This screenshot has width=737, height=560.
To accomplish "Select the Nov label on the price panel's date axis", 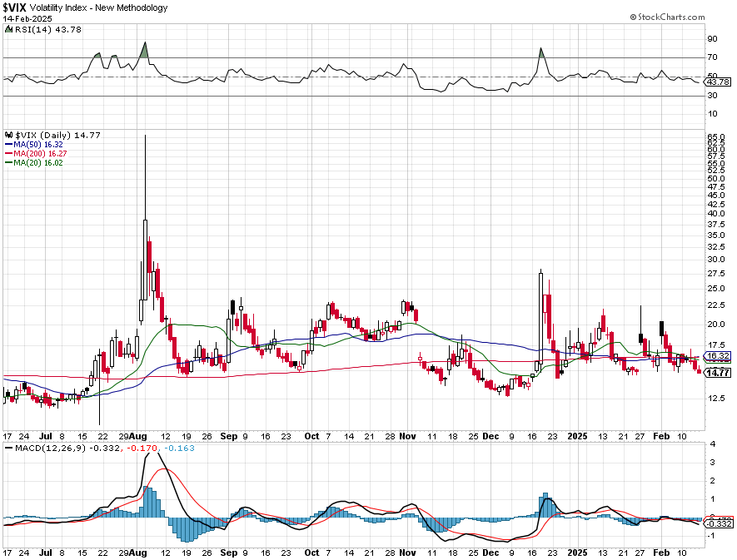I will coord(407,437).
